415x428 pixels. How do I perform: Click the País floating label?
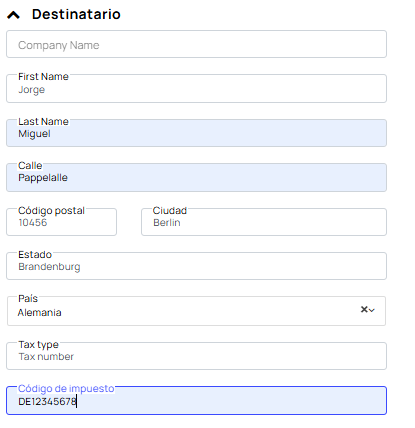pyautogui.click(x=28, y=298)
